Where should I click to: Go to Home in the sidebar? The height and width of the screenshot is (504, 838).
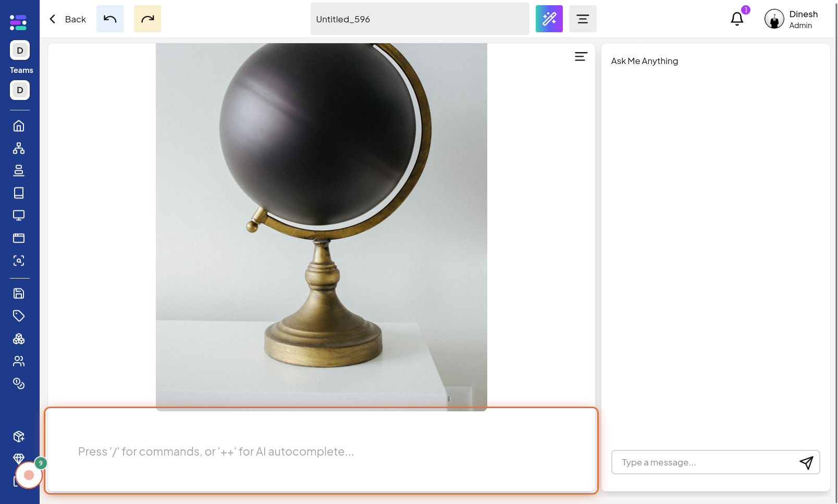(x=19, y=126)
